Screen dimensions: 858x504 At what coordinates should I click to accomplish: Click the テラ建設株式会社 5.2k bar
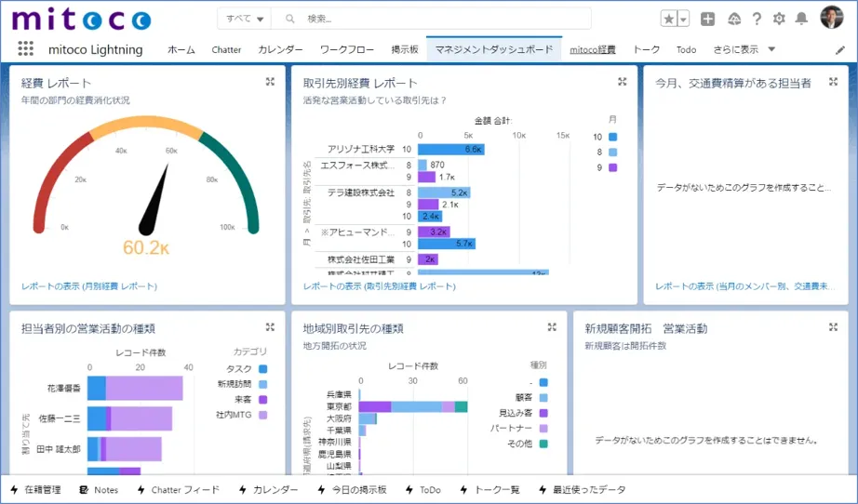coord(444,192)
